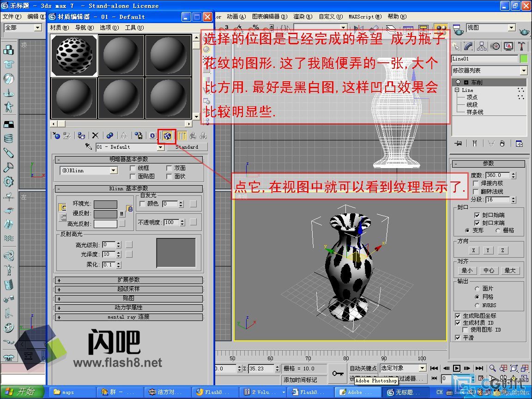Viewport: 532px width, 399px height.
Task: Expand the 贴图 (Maps) rollout
Action: (x=129, y=298)
